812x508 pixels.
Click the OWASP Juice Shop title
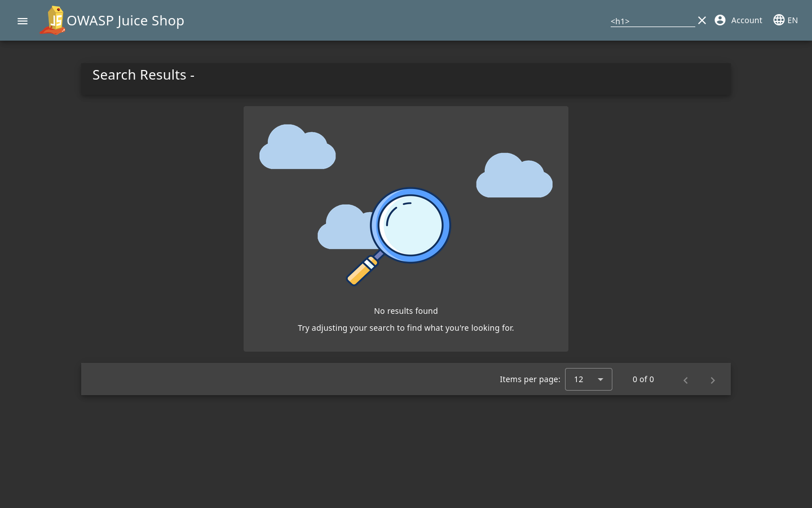(125, 21)
